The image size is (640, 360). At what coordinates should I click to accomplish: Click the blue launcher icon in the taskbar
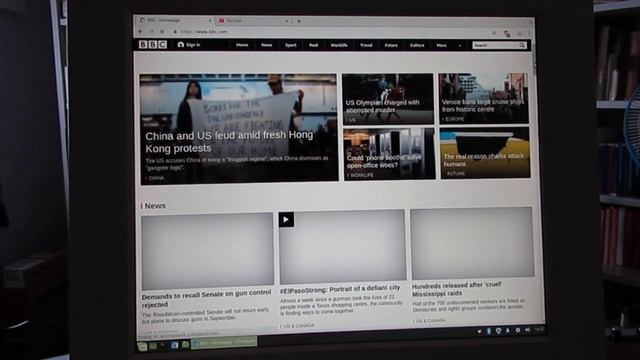[174, 345]
